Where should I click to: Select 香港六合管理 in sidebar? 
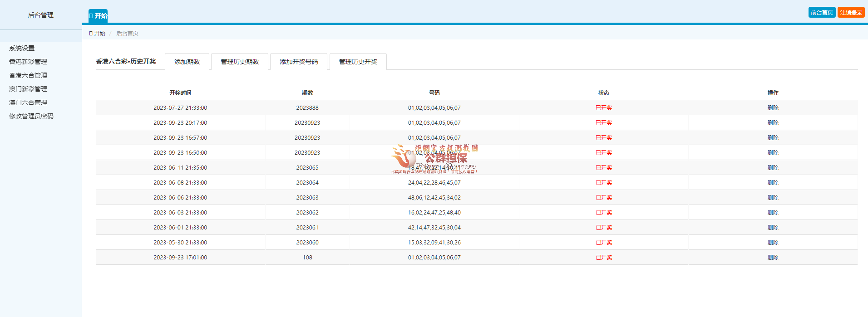click(28, 75)
